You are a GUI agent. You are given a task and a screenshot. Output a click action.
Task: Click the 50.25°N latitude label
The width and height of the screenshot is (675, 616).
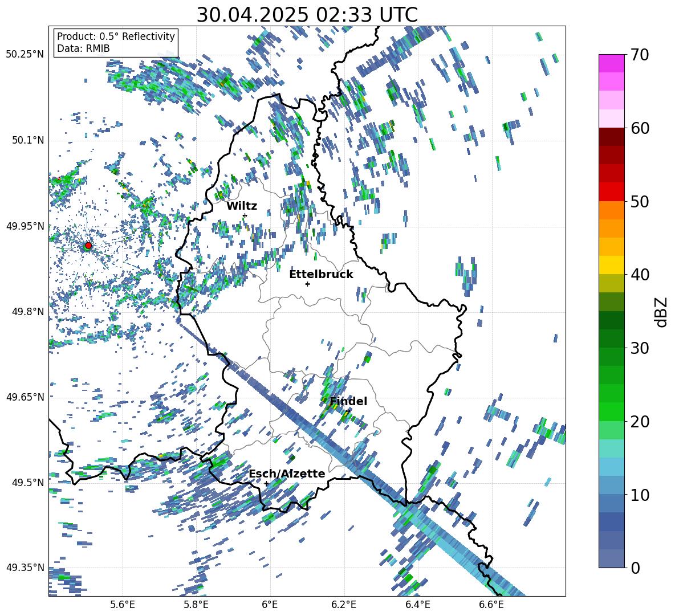point(25,55)
